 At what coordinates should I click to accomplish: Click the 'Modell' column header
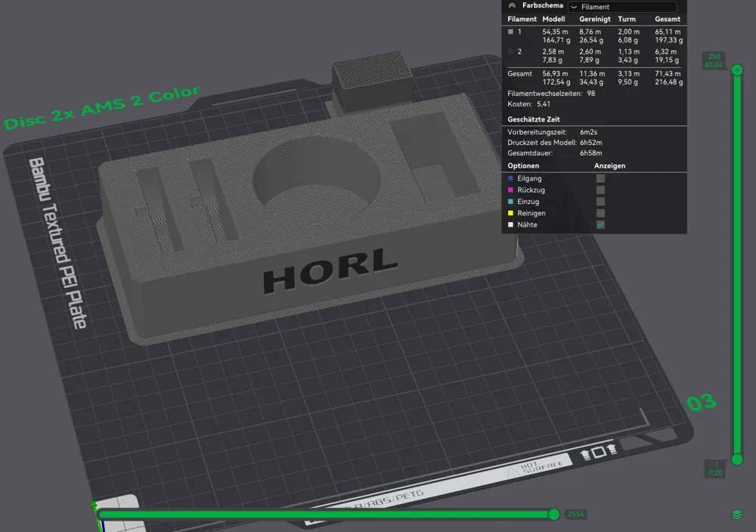553,20
